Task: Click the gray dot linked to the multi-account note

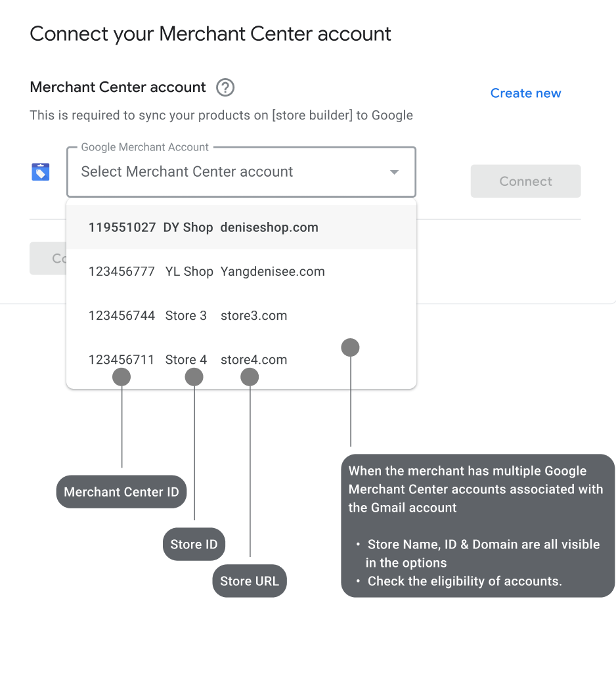Action: pos(351,347)
